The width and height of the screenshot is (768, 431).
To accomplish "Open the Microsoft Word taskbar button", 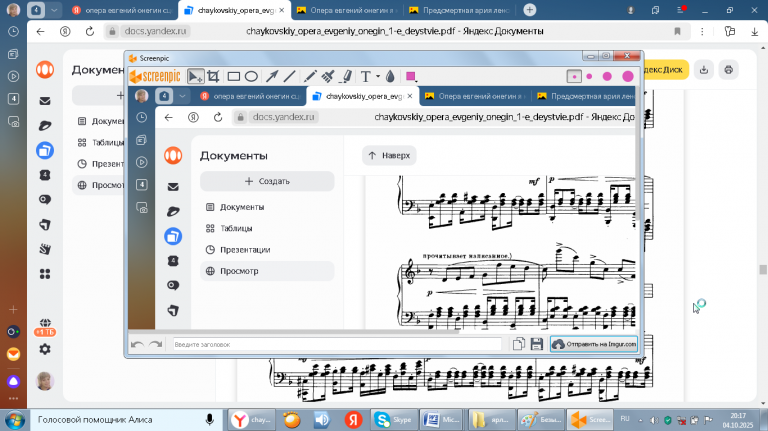I will pos(442,420).
